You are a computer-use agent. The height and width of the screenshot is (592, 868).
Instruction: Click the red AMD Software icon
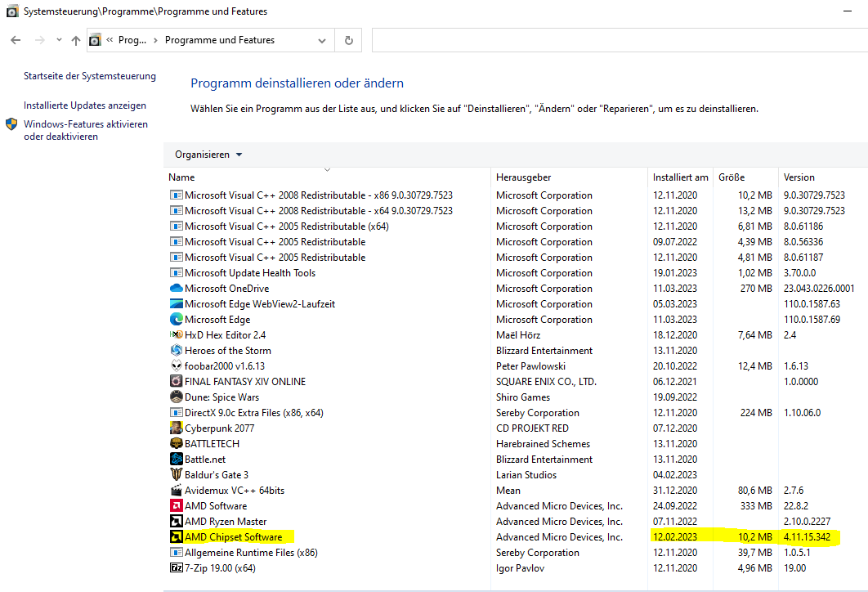tap(176, 505)
